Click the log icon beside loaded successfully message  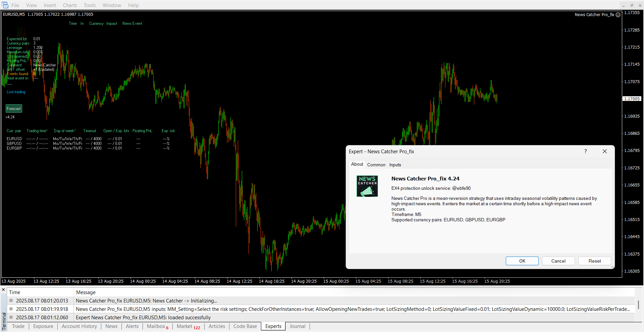coord(11,317)
